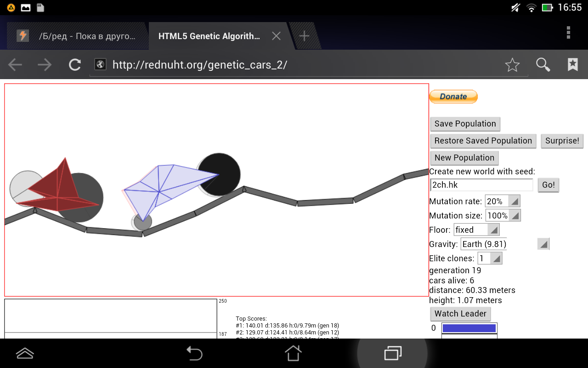Tap the Android home icon
This screenshot has height=368, width=588.
click(293, 353)
